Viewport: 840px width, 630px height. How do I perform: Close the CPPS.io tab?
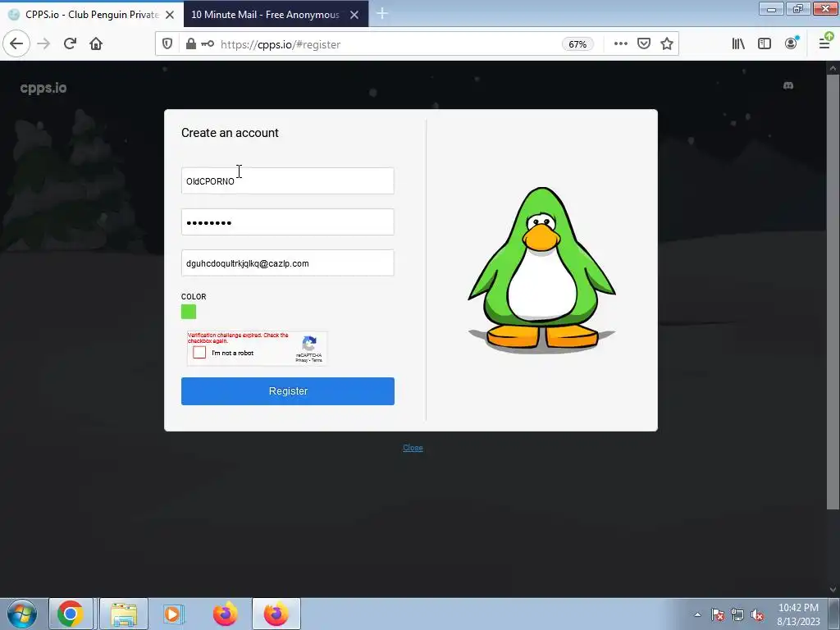click(x=170, y=15)
